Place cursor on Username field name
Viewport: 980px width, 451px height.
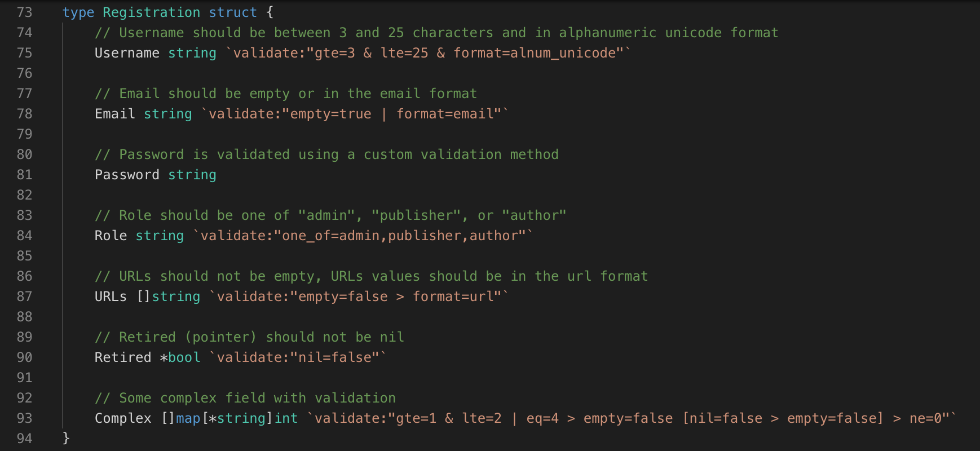click(127, 53)
